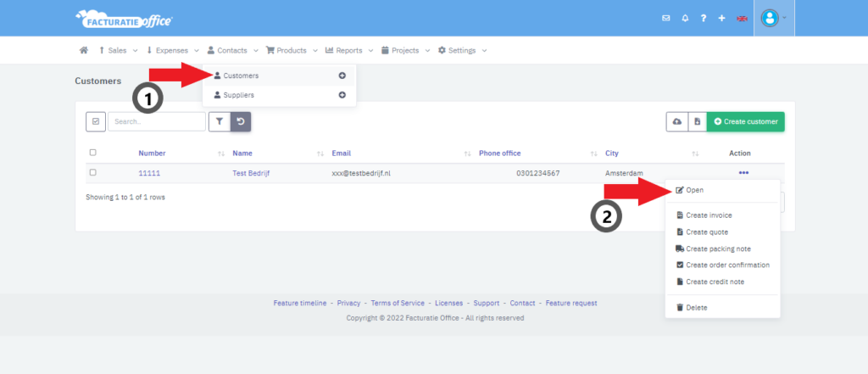Open the Feature request footer link
868x374 pixels.
(571, 303)
